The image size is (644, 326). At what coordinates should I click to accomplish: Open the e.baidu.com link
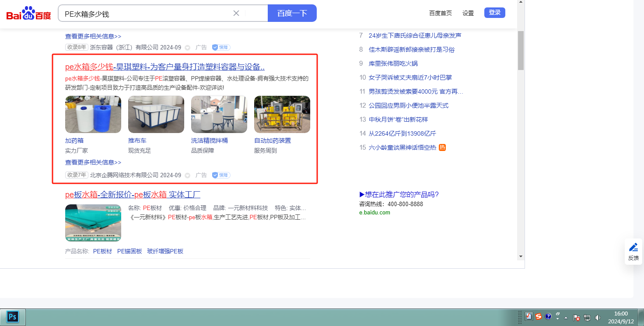374,213
